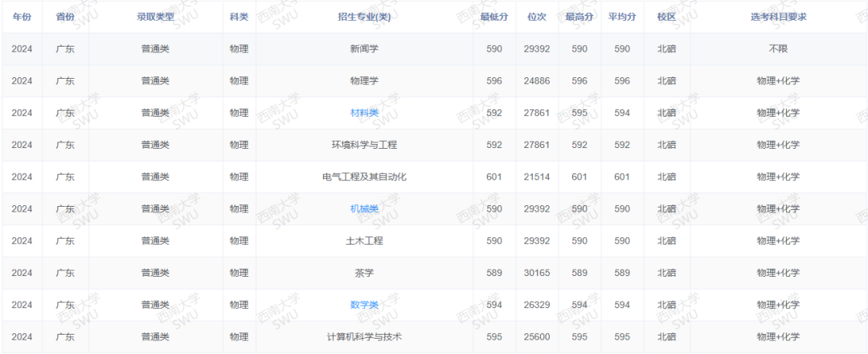
Task: Open the 材料类 major link
Action: click(364, 113)
